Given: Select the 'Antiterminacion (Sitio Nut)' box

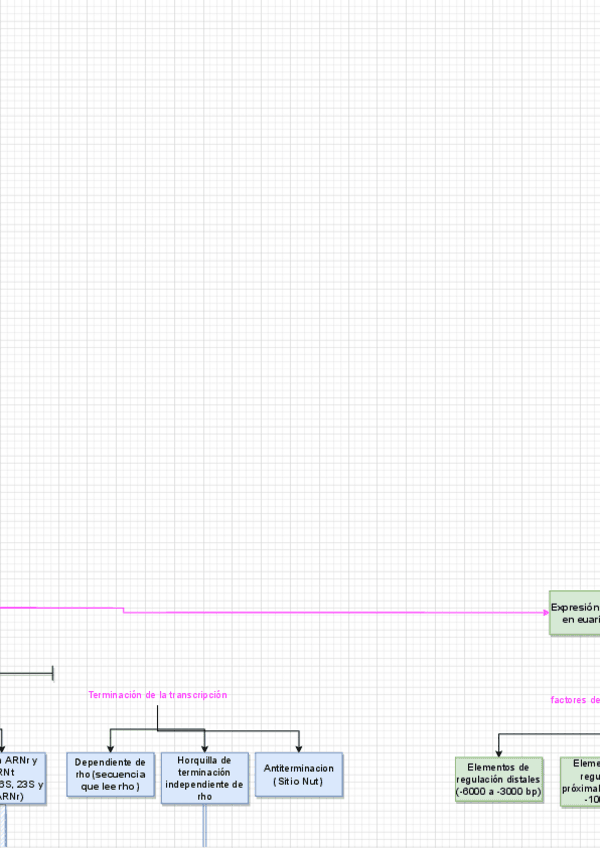Looking at the screenshot, I should point(299,773).
